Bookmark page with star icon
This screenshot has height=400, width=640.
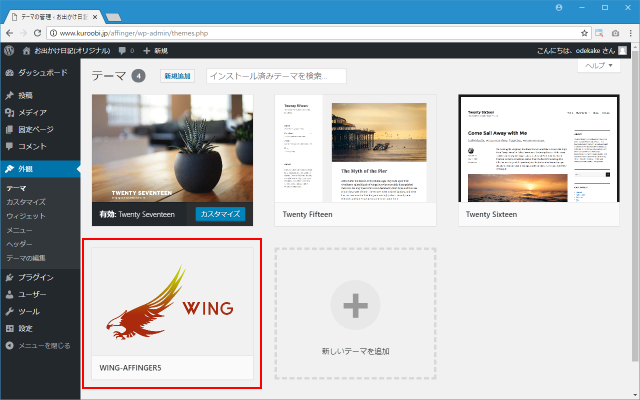click(584, 33)
